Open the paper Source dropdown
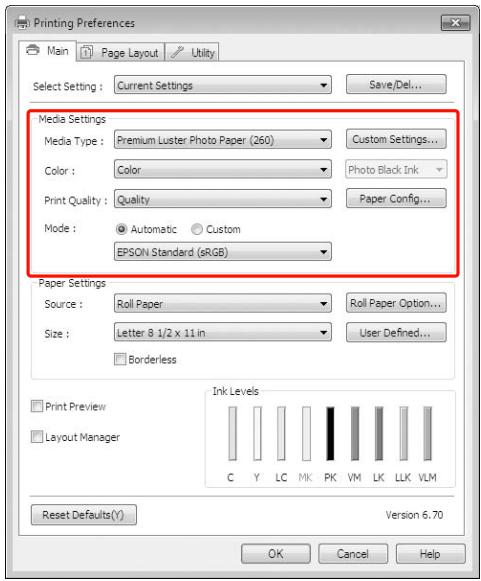The width and height of the screenshot is (481, 581). point(223,304)
